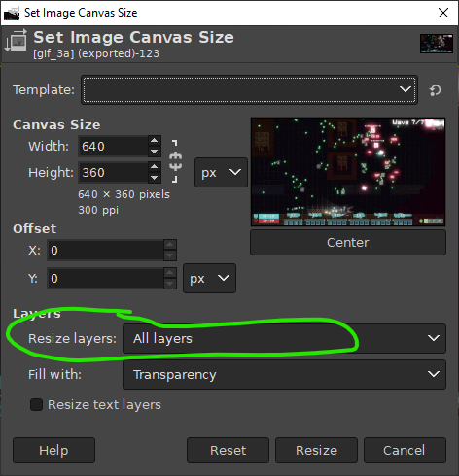Image resolution: width=459 pixels, height=476 pixels.
Task: Open the canvas size px unit dropdown
Action: point(221,172)
